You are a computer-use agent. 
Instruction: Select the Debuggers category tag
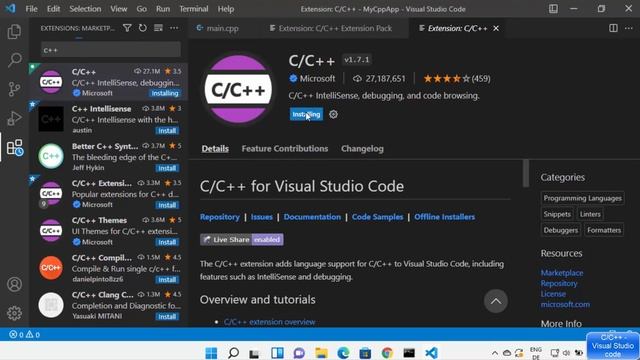560,230
